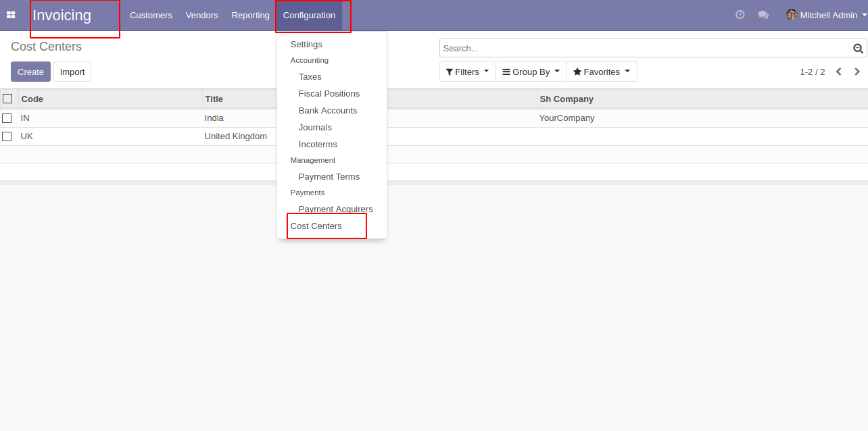Click the 1-2 / 2 pager counter
Image resolution: width=868 pixels, height=431 pixels.
click(813, 72)
